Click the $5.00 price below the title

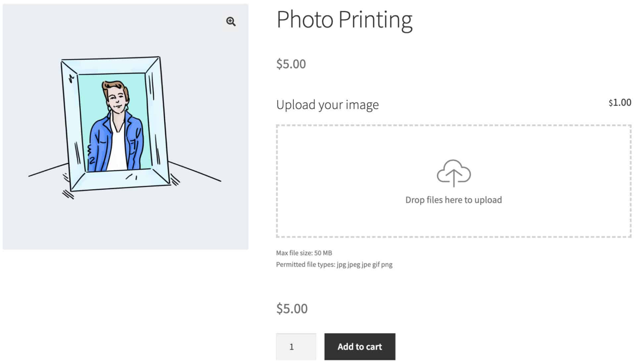point(291,64)
